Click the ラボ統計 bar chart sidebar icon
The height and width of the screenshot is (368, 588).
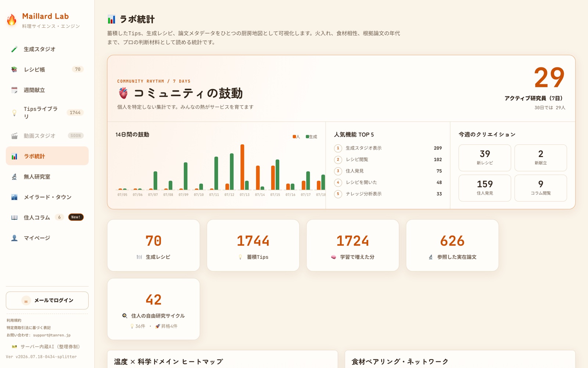click(14, 156)
